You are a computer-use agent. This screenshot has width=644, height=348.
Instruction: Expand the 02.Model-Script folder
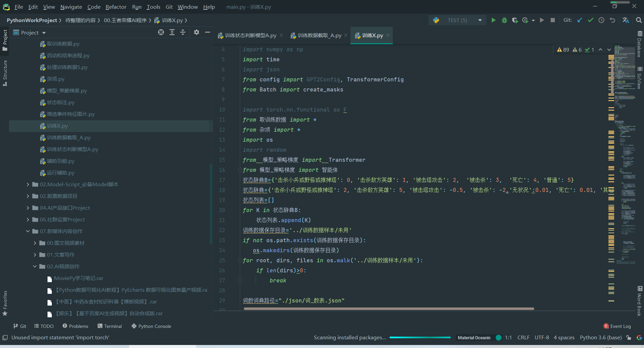point(28,184)
